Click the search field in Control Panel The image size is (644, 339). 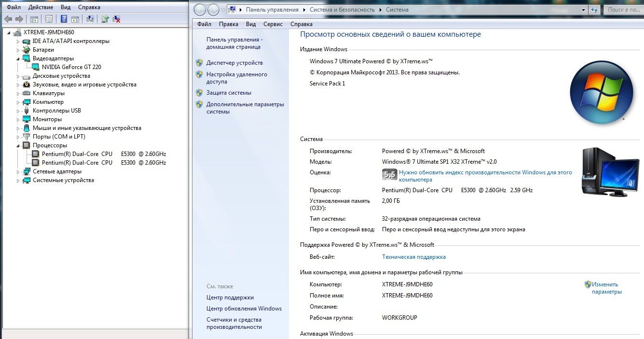click(x=623, y=10)
